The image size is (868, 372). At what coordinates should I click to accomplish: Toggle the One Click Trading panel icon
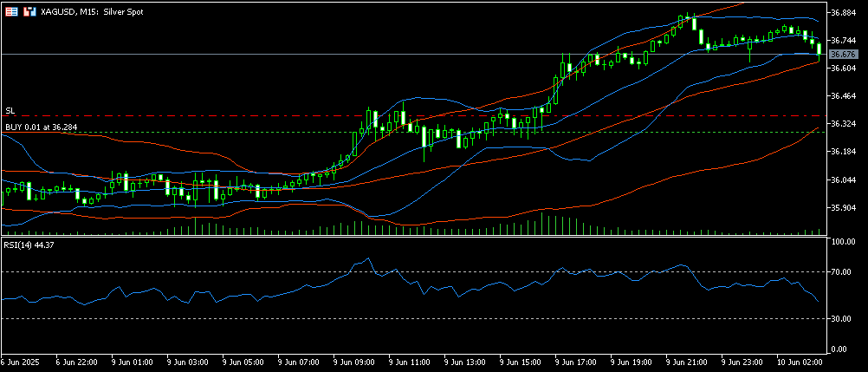[x=29, y=11]
